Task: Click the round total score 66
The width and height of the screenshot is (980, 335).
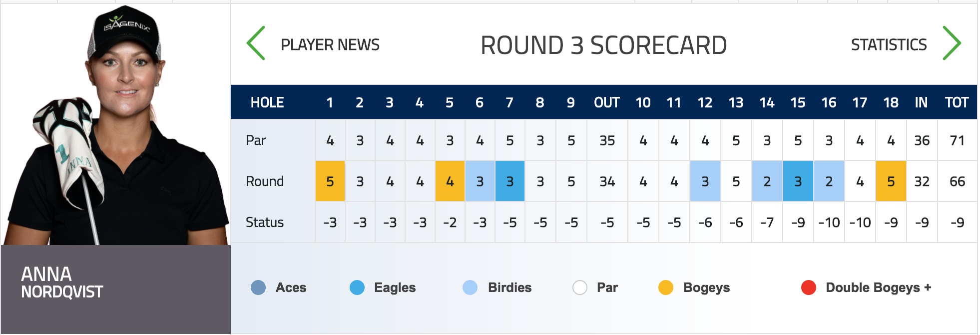Action: click(957, 181)
